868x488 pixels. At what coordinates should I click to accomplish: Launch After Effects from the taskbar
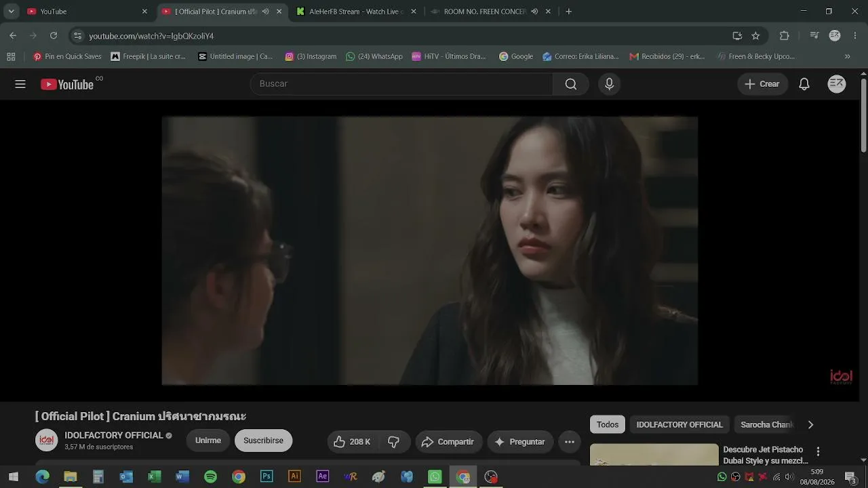tap(323, 476)
